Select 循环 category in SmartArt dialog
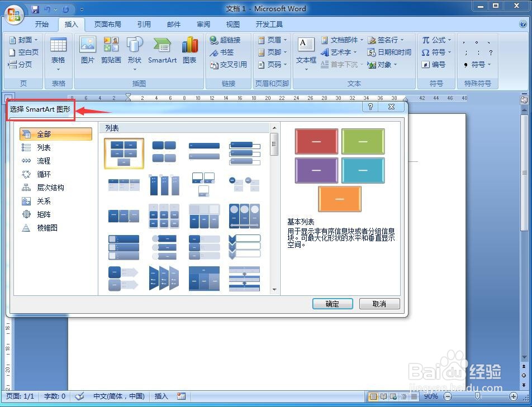The width and height of the screenshot is (532, 407). [56, 174]
